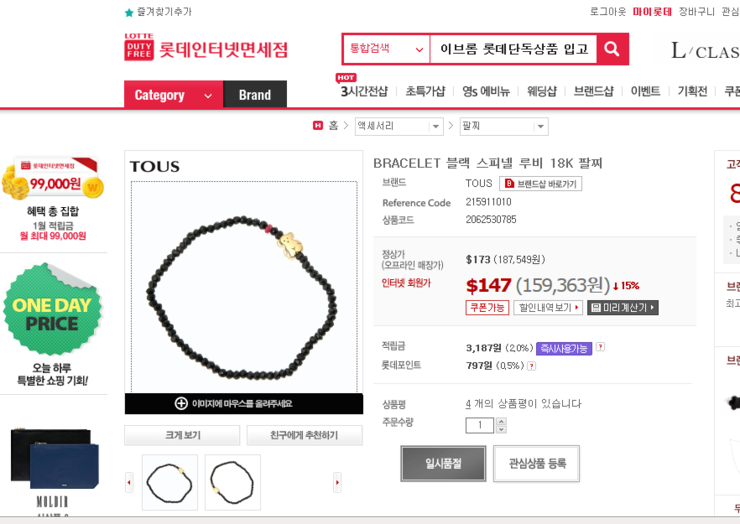Click the Lotte Duty Free logo
This screenshot has width=740, height=524.
[206, 47]
